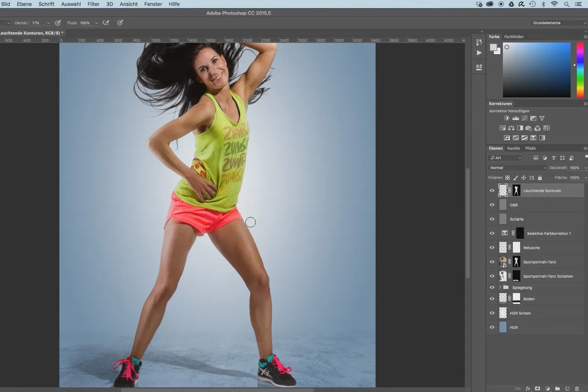Screen dimensions: 588x392
Task: Click the foreground color swatch
Action: (x=493, y=48)
